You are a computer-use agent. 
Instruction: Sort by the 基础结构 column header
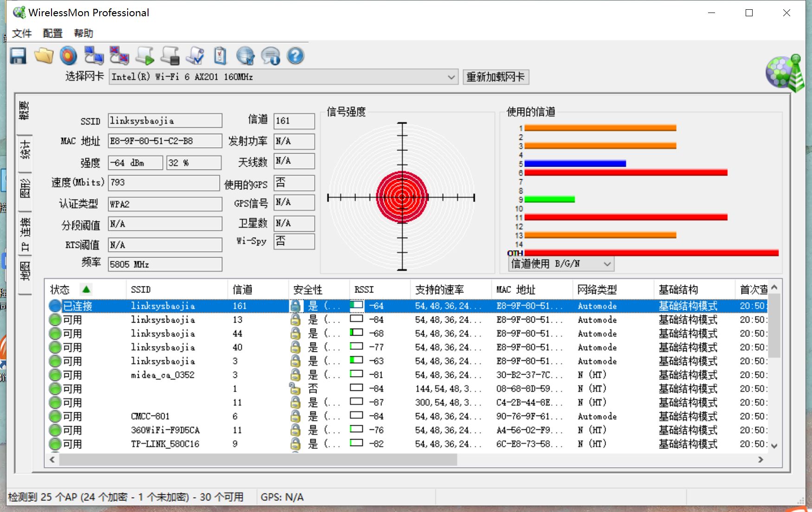[x=695, y=290]
